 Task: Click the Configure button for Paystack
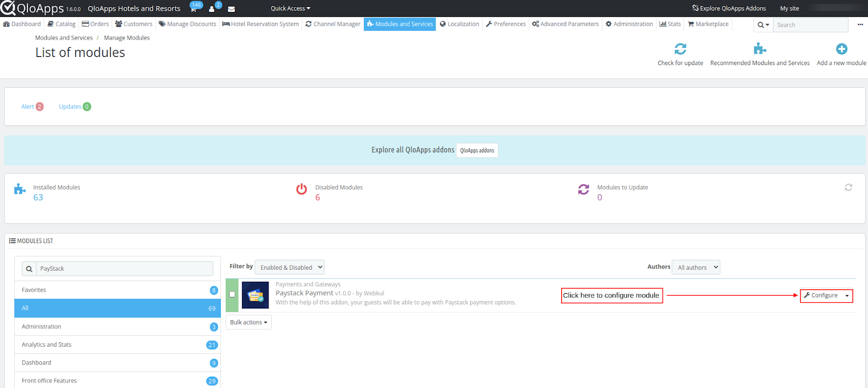[x=821, y=296]
